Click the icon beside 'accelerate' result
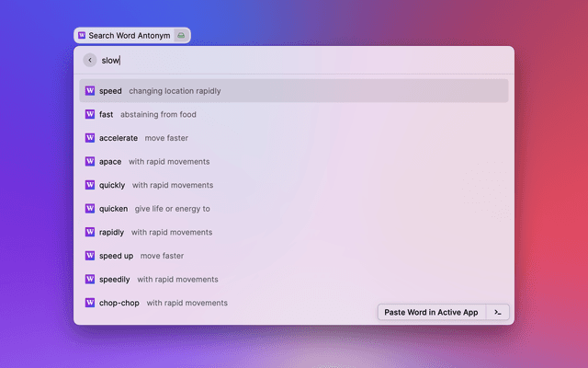 (x=90, y=138)
